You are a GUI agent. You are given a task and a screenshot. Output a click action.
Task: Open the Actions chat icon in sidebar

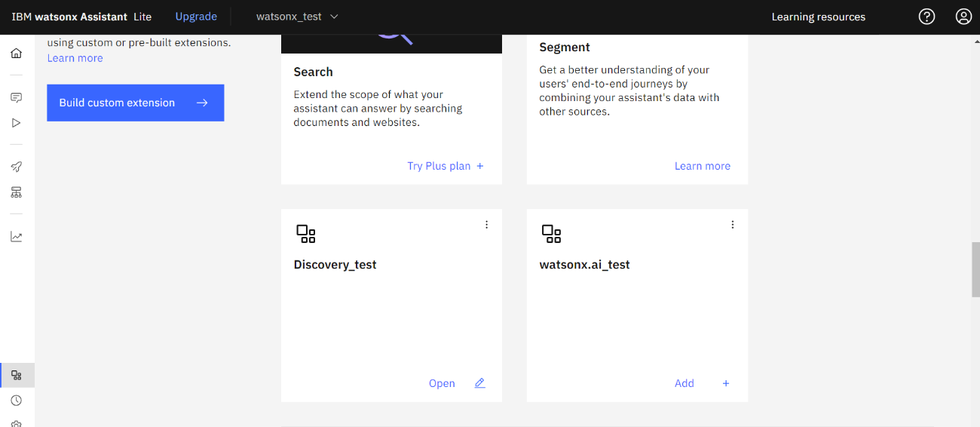coord(16,98)
